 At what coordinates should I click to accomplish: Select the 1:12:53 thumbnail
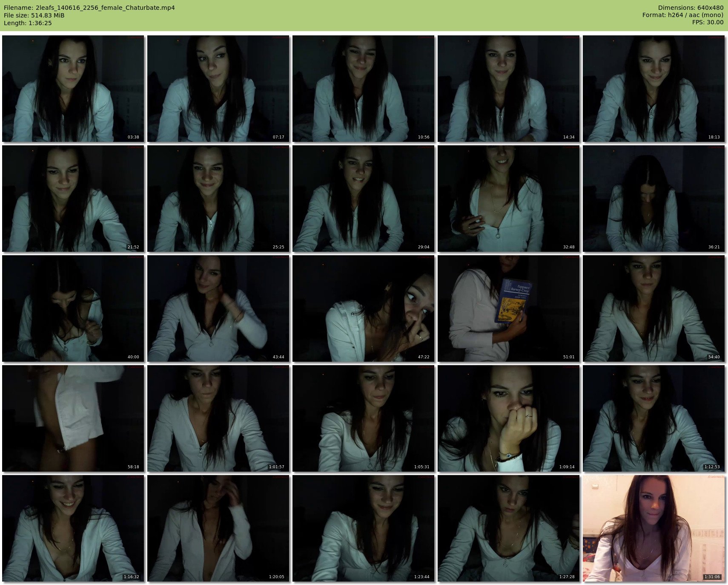point(653,418)
